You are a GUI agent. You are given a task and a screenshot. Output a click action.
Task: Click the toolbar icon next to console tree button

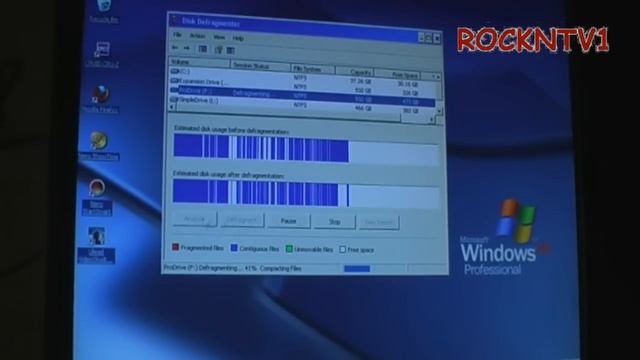pyautogui.click(x=218, y=50)
